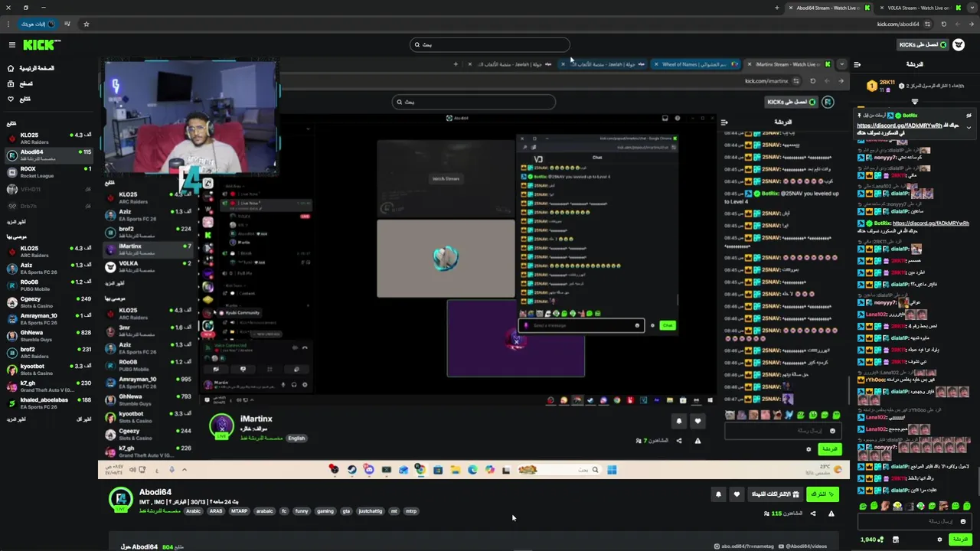Click Steam icon in streamed taskbar
The image size is (980, 551).
(x=351, y=470)
